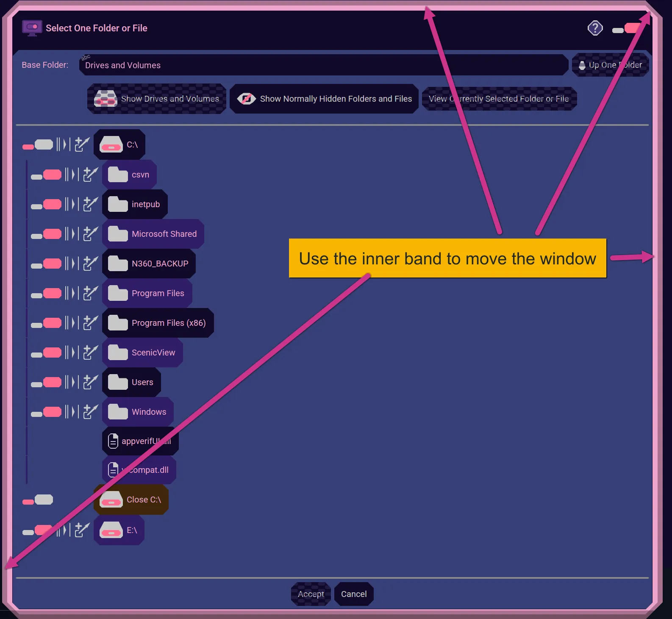672x619 pixels.
Task: Select the E:\ drive entry
Action: tap(119, 530)
